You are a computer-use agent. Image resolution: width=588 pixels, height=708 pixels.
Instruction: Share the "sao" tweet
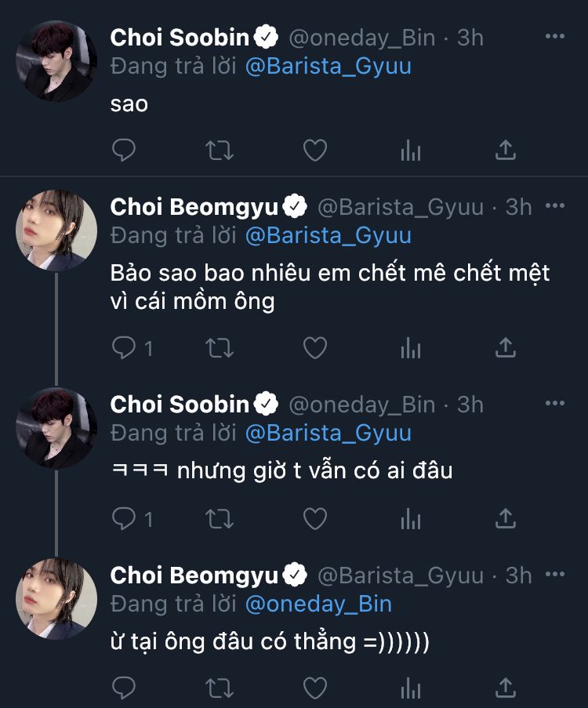tap(506, 150)
